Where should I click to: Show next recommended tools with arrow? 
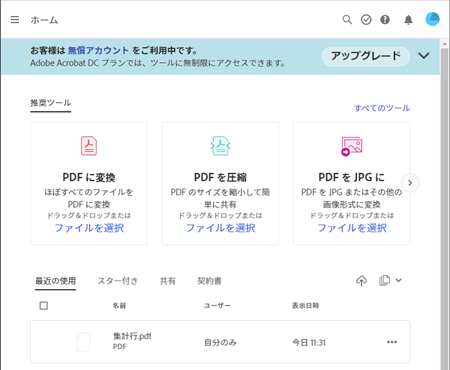[410, 183]
